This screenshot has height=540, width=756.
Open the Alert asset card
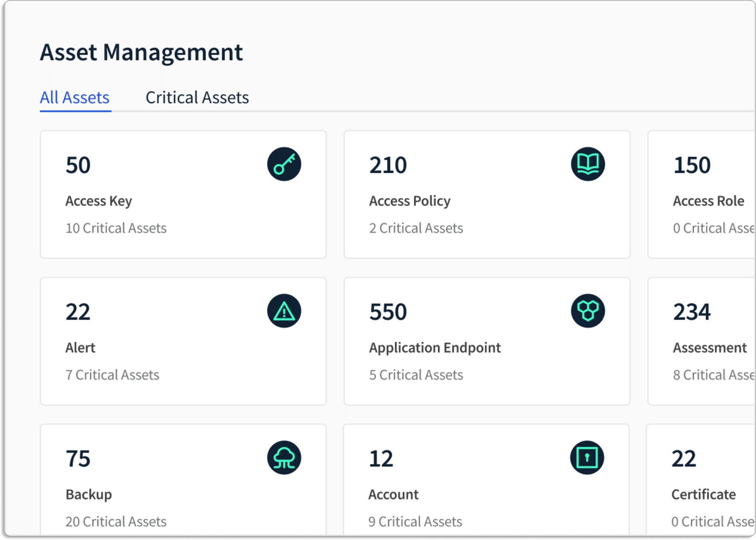(183, 341)
